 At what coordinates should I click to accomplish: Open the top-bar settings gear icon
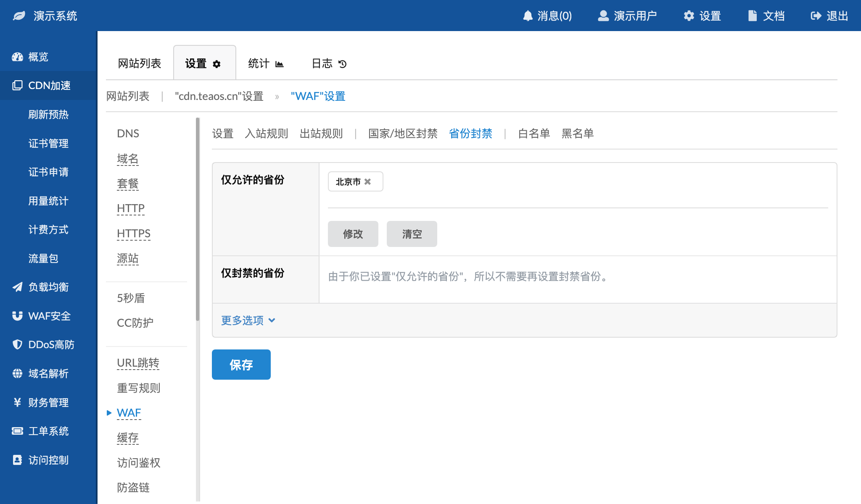[689, 16]
